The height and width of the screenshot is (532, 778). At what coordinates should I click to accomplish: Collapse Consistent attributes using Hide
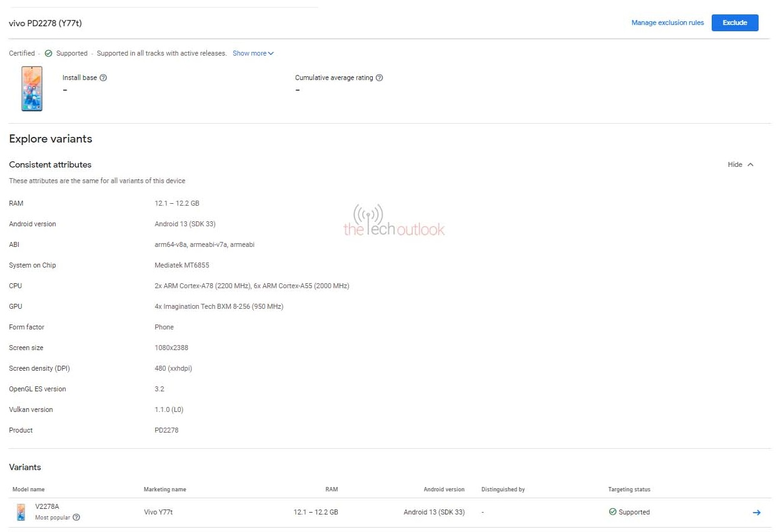coord(740,164)
